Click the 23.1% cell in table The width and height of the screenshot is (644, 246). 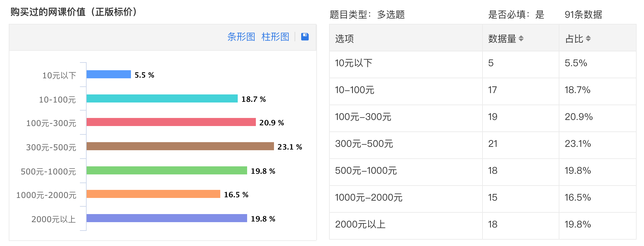click(578, 144)
